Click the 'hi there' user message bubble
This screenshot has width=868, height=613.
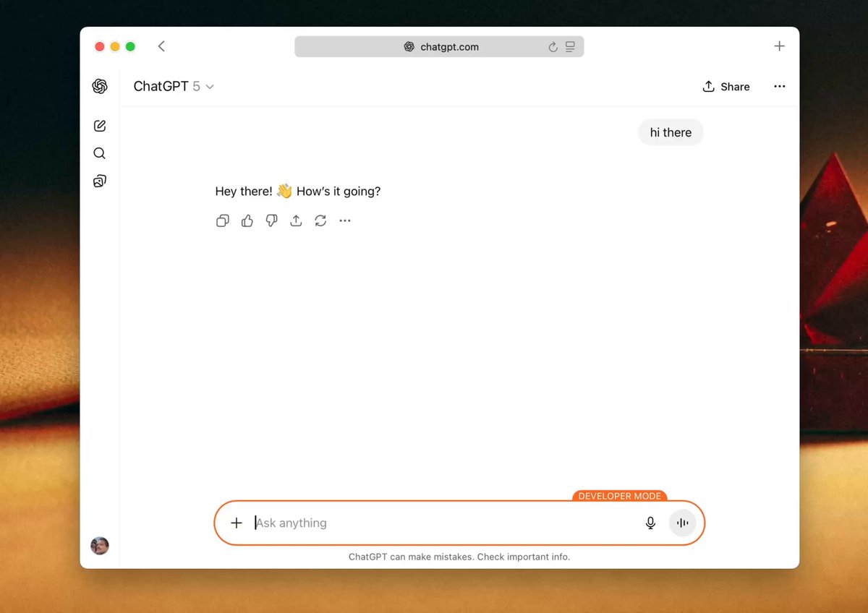[x=671, y=132]
